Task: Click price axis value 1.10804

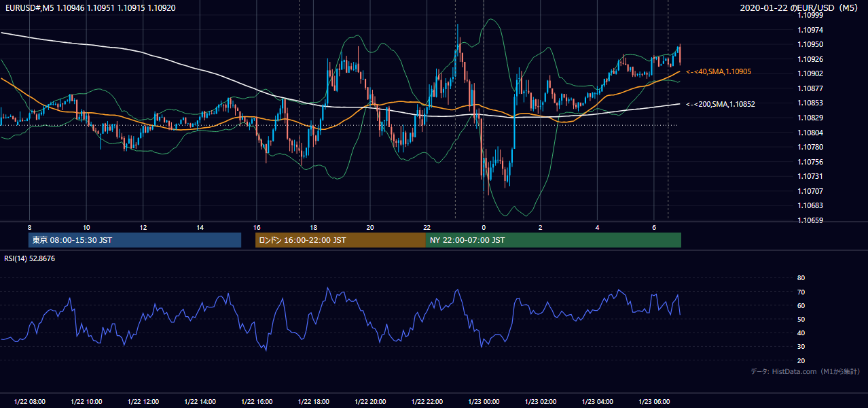Action: point(811,133)
